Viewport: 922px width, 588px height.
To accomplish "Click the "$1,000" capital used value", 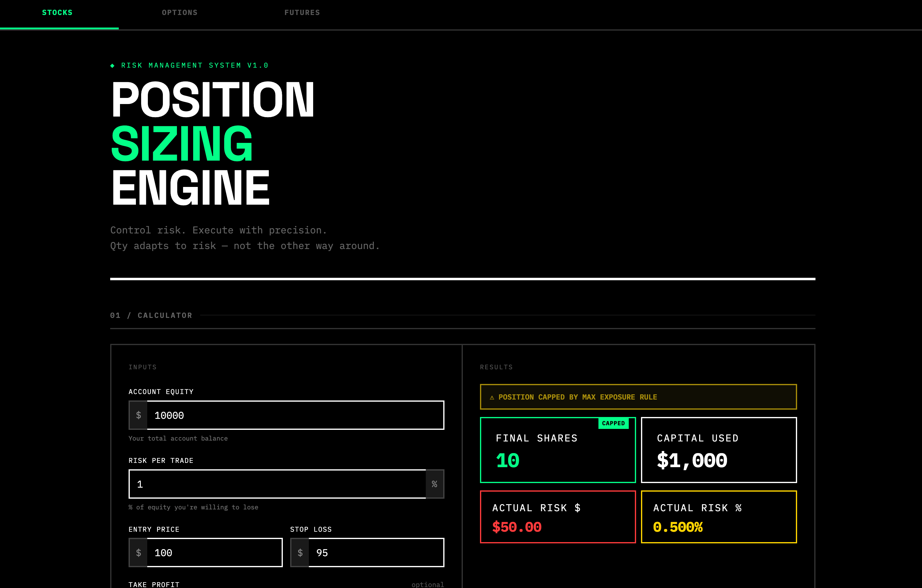I will tap(692, 461).
